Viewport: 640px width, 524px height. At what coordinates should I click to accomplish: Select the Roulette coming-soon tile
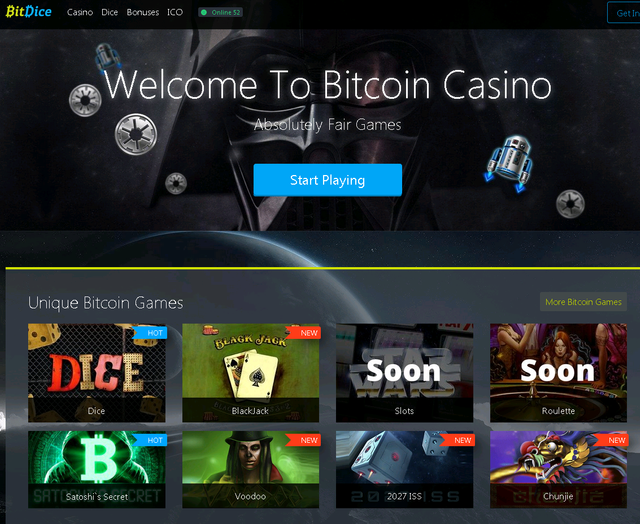pos(558,373)
